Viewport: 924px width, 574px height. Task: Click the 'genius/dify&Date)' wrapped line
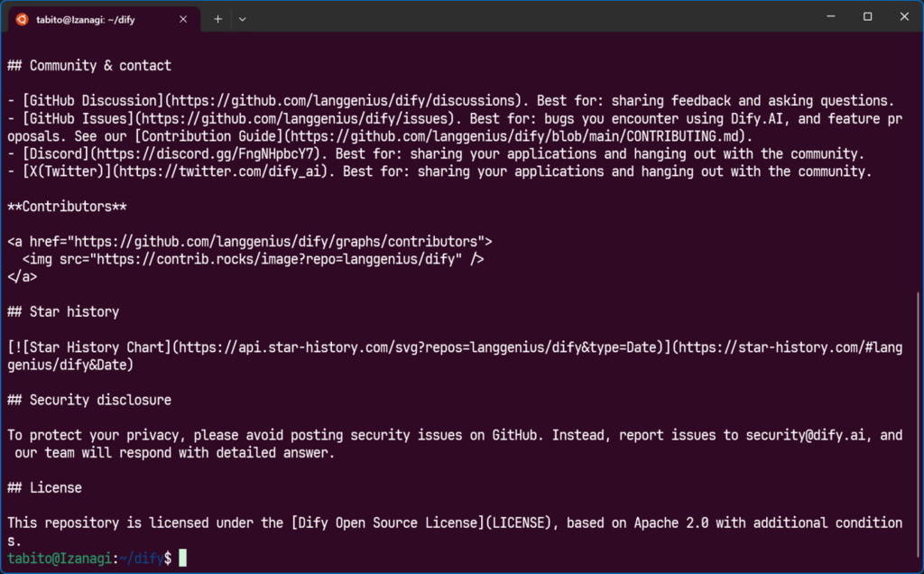click(x=70, y=365)
